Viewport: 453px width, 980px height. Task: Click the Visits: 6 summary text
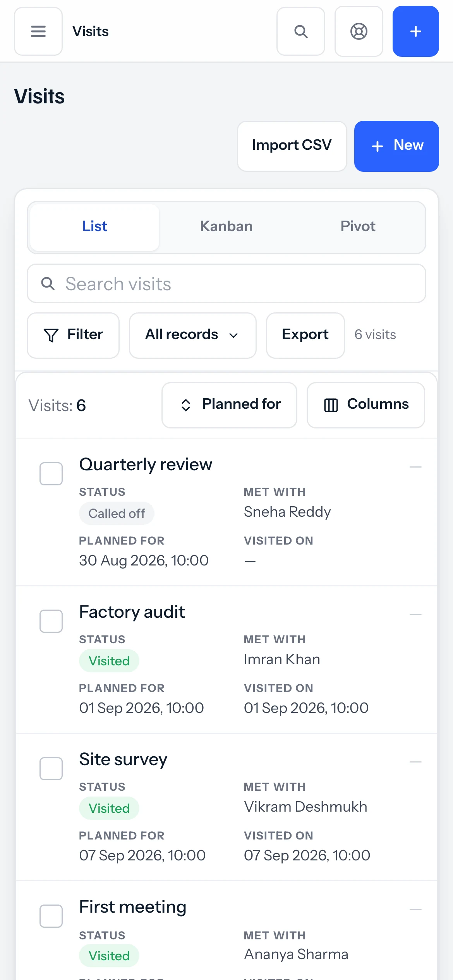57,406
